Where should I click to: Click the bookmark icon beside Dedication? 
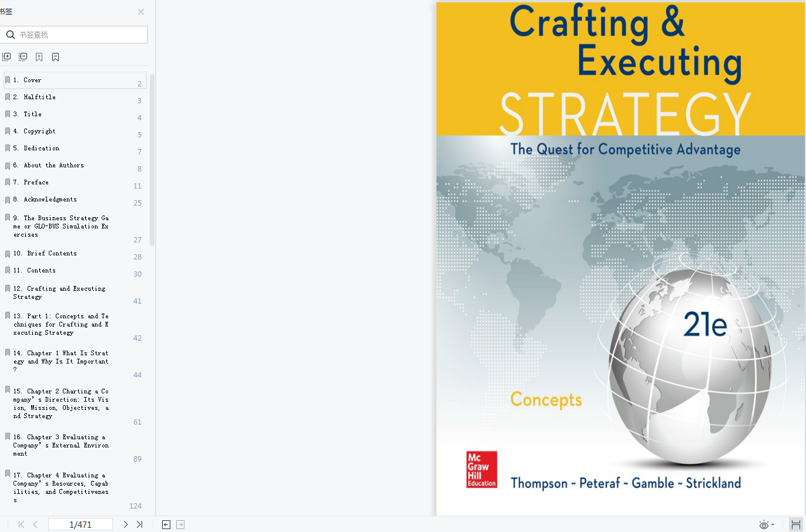[x=8, y=148]
